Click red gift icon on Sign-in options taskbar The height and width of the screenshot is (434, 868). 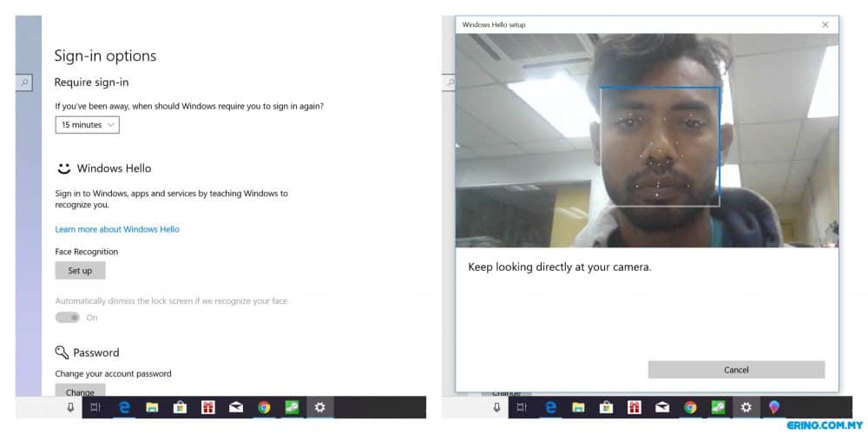coord(208,408)
